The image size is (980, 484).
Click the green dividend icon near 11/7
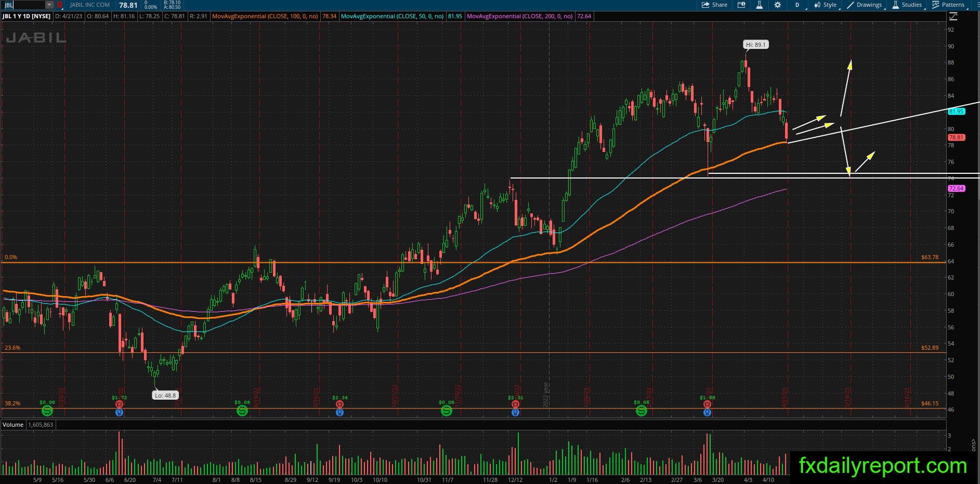(446, 411)
